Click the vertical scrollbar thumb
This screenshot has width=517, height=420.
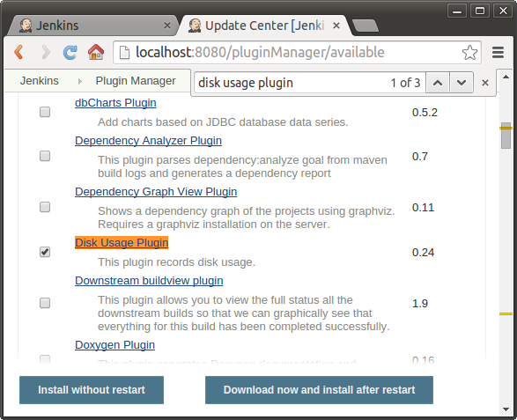[x=506, y=136]
